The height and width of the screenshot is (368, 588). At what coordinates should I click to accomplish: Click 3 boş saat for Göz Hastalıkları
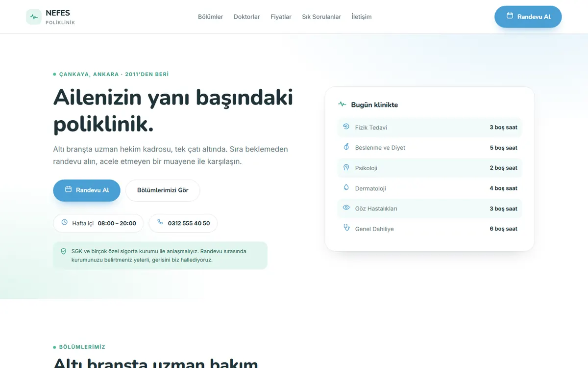point(503,209)
